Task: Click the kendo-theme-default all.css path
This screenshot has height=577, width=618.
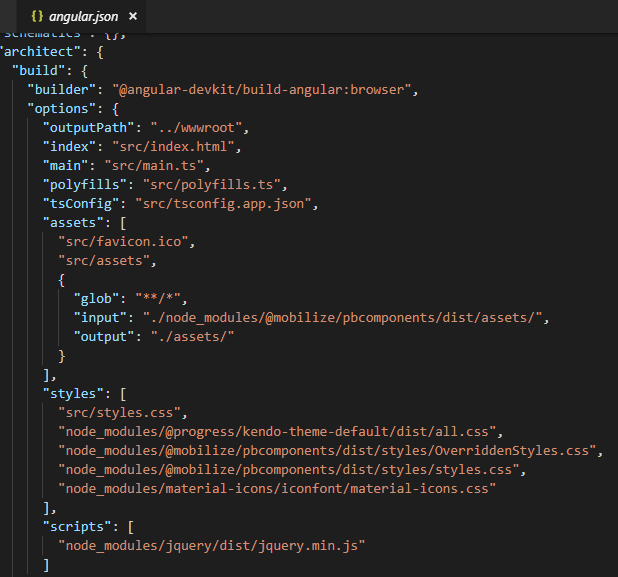Action: [x=277, y=432]
